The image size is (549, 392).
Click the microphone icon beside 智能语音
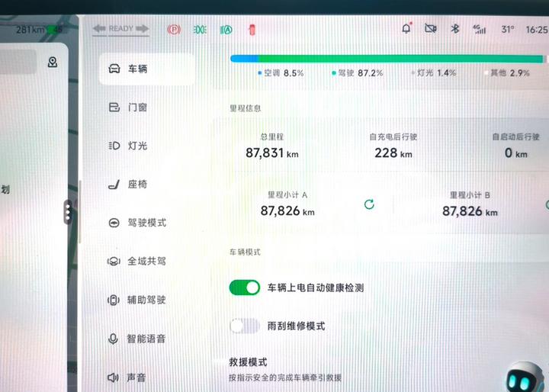pyautogui.click(x=113, y=339)
